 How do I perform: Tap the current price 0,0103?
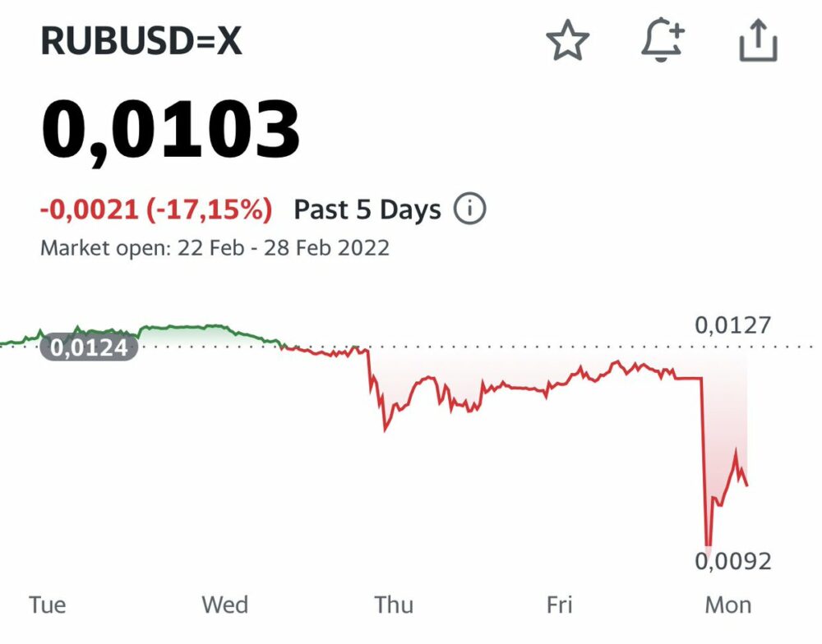click(x=170, y=130)
